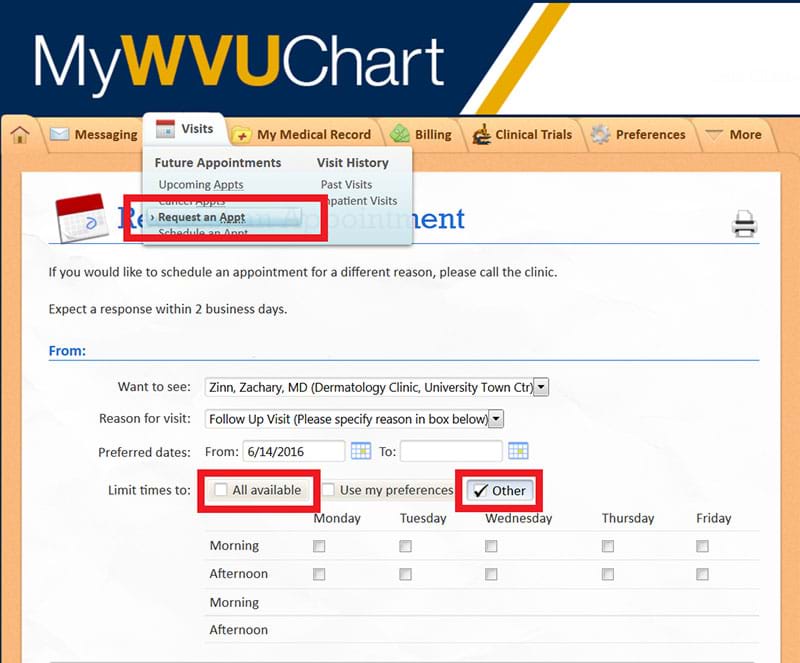This screenshot has width=800, height=663.
Task: Choose Schedule an Appt menu entry
Action: point(203,233)
